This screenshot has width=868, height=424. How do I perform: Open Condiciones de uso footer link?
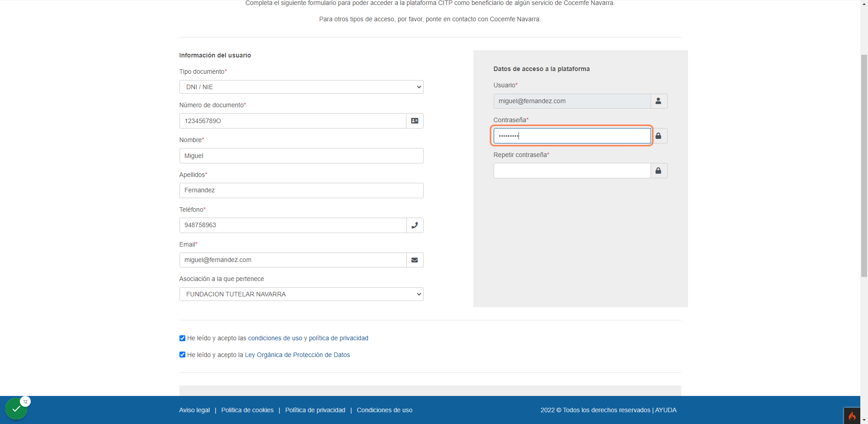pos(385,410)
